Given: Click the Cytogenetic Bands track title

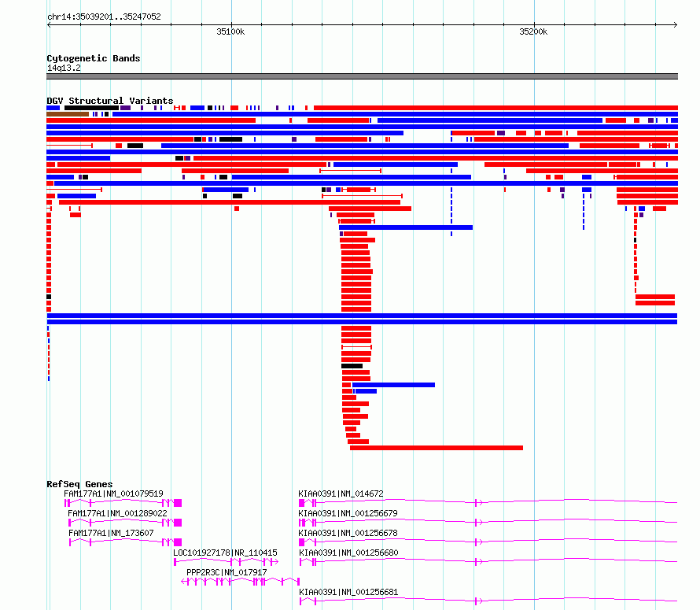Looking at the screenshot, I should (94, 58).
